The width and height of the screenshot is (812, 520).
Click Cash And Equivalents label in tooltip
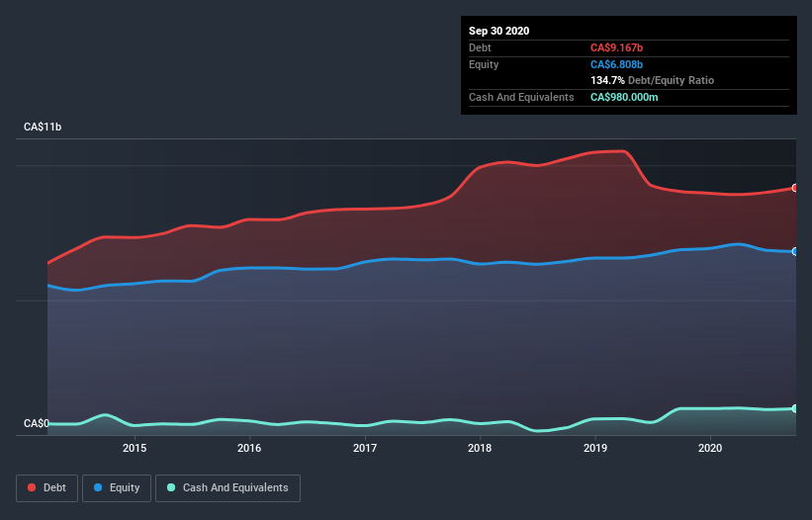pos(521,97)
